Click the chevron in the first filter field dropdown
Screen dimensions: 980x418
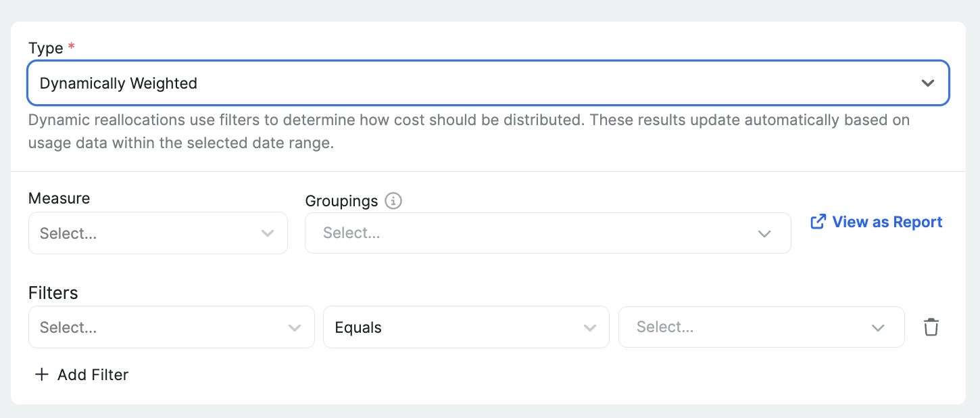pos(295,327)
